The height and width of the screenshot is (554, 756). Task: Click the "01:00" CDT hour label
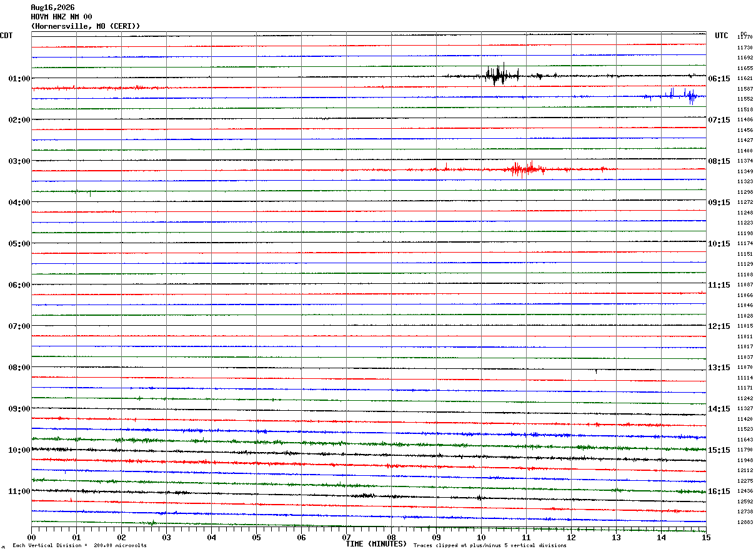pyautogui.click(x=19, y=79)
